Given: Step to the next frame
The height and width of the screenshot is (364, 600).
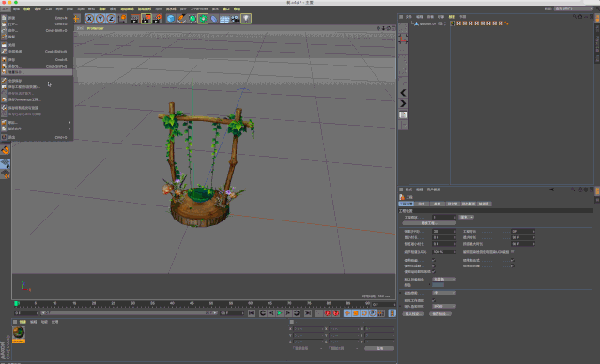Looking at the screenshot, I should 287,313.
